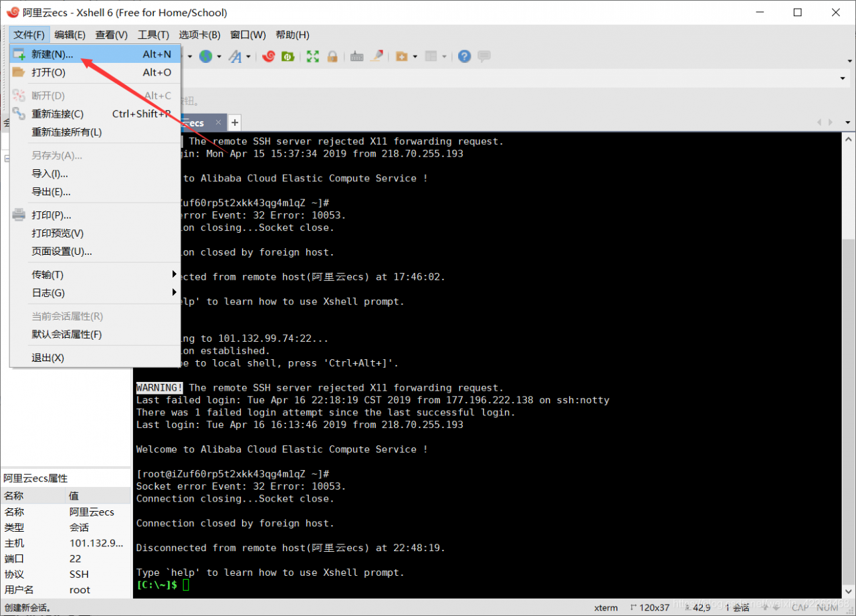Select 打印预览(V) menu entry

click(x=95, y=233)
